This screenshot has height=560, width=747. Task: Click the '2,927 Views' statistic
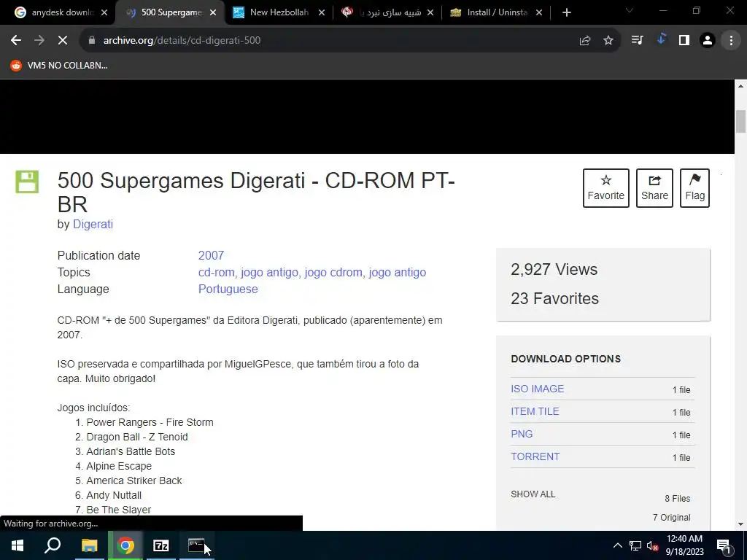pyautogui.click(x=554, y=270)
